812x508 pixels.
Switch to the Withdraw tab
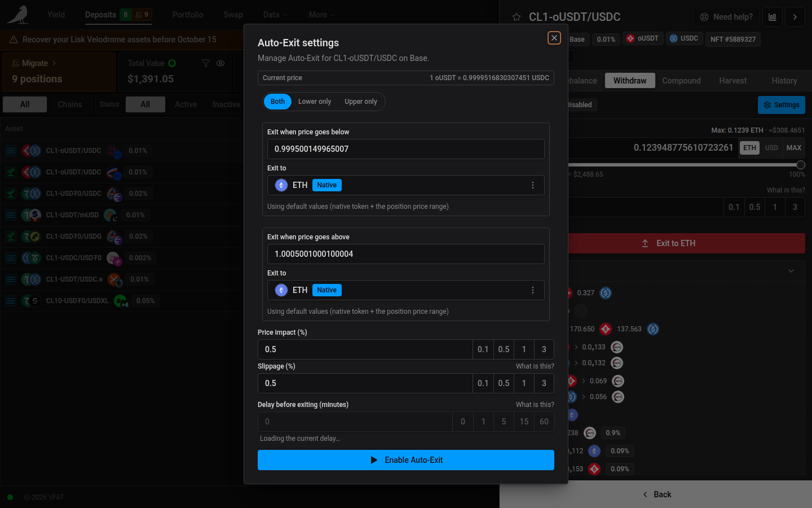(630, 81)
